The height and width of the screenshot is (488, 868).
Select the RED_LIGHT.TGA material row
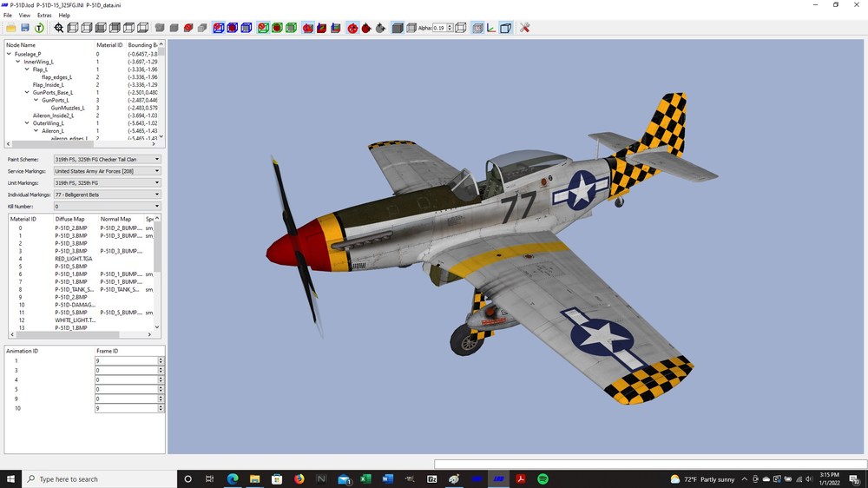(x=80, y=259)
